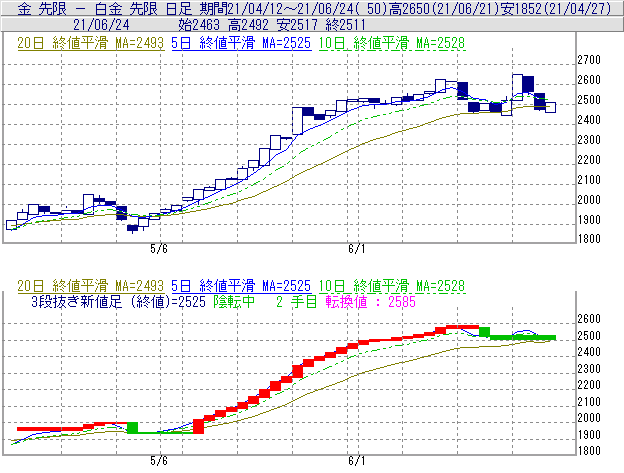Image resolution: width=624 pixels, height=473 pixels.
Task: Click the '6/1' date label under lower chart
Action: pos(357,461)
